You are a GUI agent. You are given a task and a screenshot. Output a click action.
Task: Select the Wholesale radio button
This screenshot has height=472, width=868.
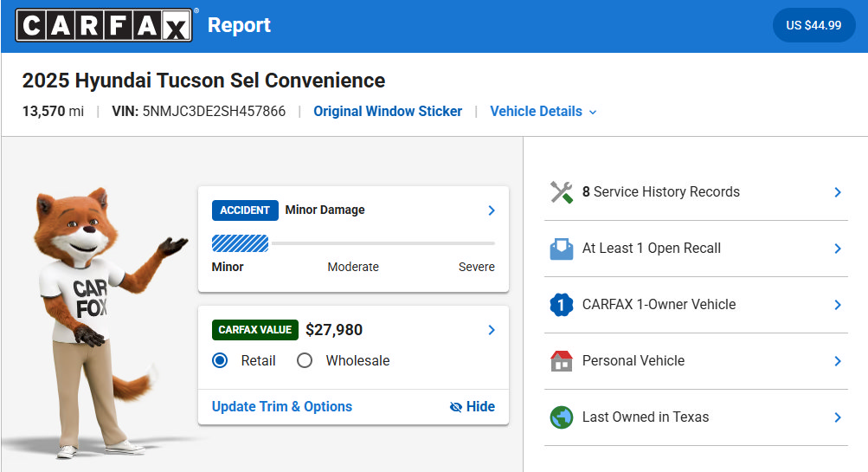305,360
